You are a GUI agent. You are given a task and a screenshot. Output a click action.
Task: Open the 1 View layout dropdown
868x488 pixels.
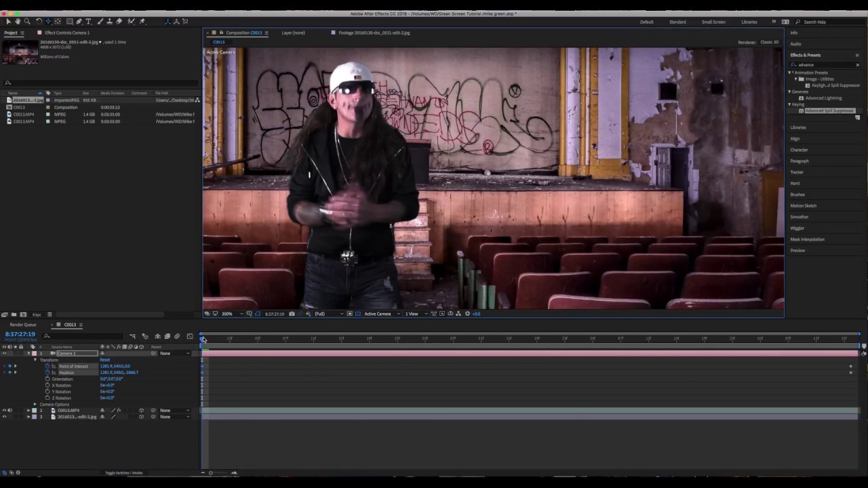[x=415, y=314]
